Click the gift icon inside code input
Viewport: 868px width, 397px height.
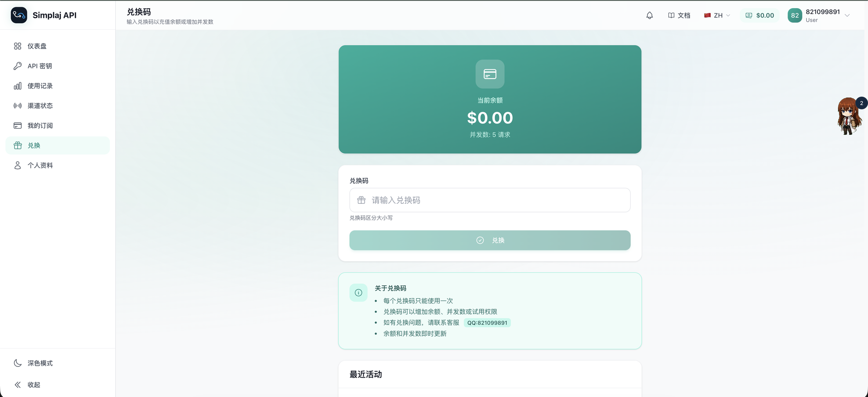click(361, 200)
